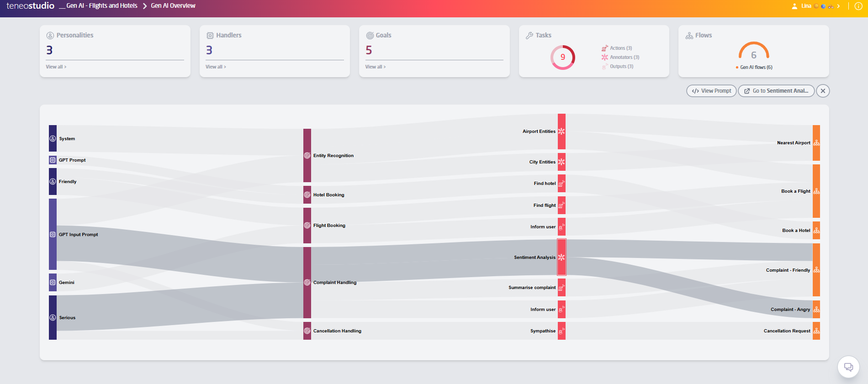Click the View Prompt button

711,91
